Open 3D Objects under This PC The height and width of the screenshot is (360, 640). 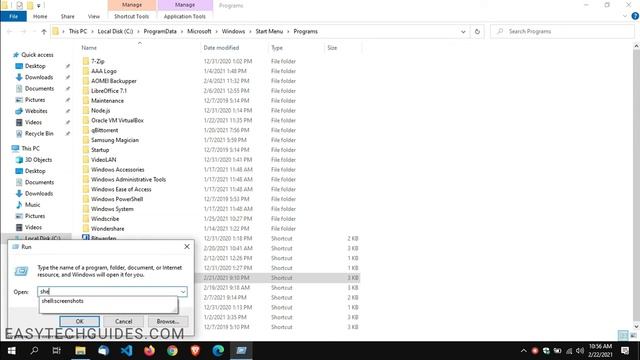(38, 160)
